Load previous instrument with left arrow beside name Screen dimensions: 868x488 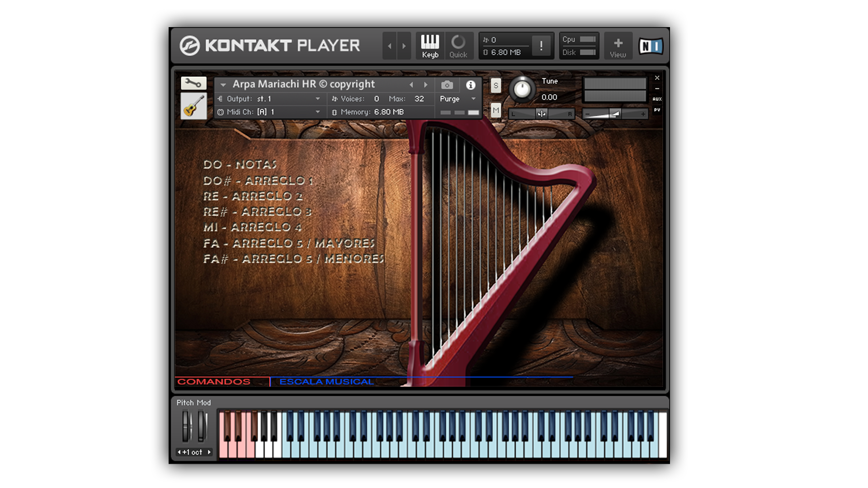(x=411, y=84)
